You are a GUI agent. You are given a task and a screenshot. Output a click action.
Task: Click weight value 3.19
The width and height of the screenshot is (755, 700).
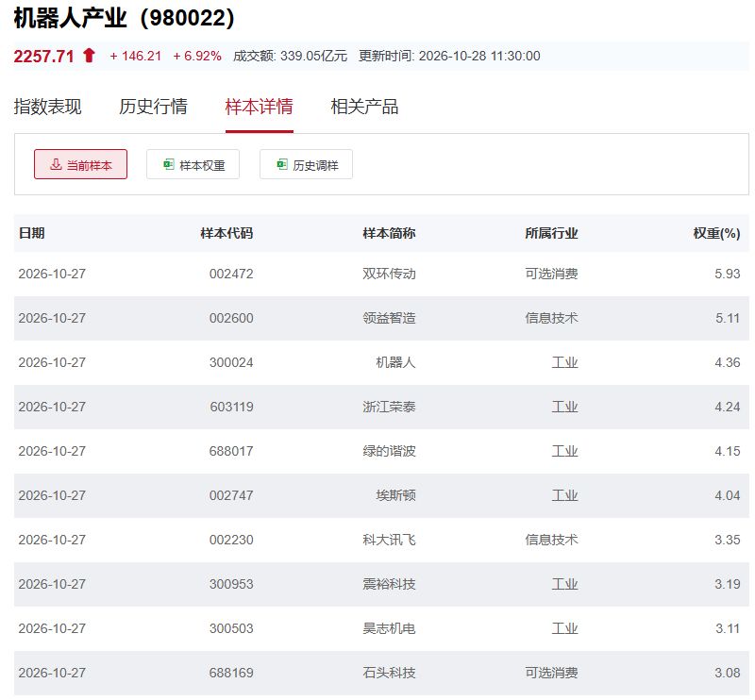(727, 584)
